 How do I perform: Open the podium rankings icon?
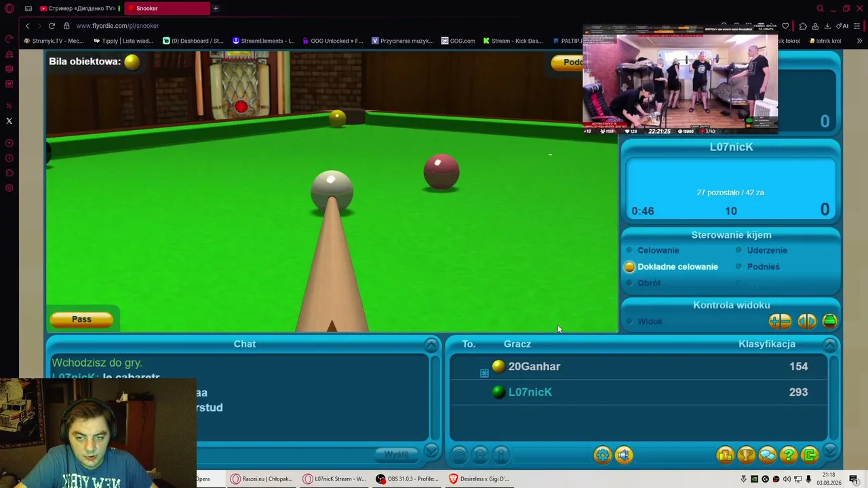725,455
